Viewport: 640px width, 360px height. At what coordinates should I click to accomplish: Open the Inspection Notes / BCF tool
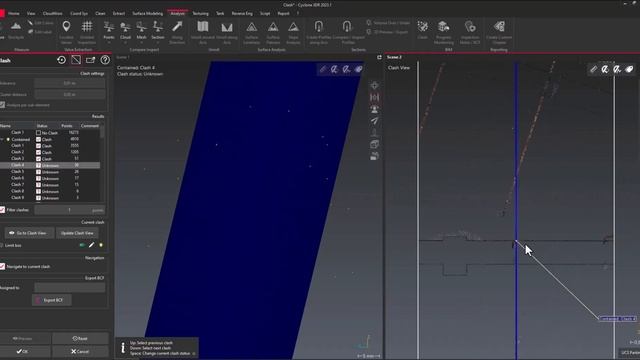470,32
